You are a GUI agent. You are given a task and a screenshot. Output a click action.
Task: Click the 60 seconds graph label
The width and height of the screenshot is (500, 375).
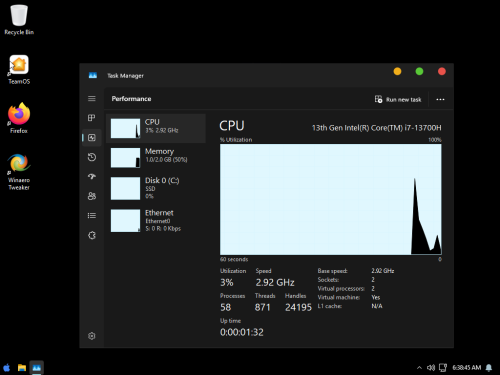(234, 259)
